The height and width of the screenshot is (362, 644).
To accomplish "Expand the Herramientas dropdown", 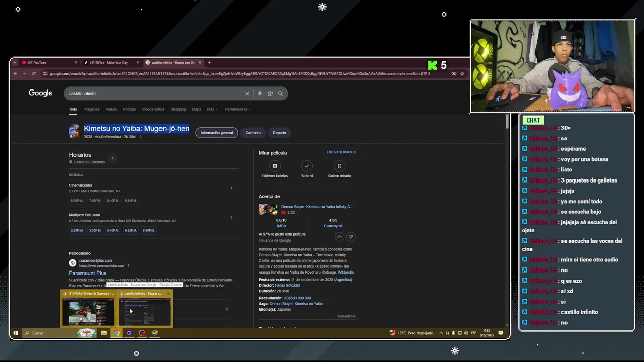I will [237, 109].
